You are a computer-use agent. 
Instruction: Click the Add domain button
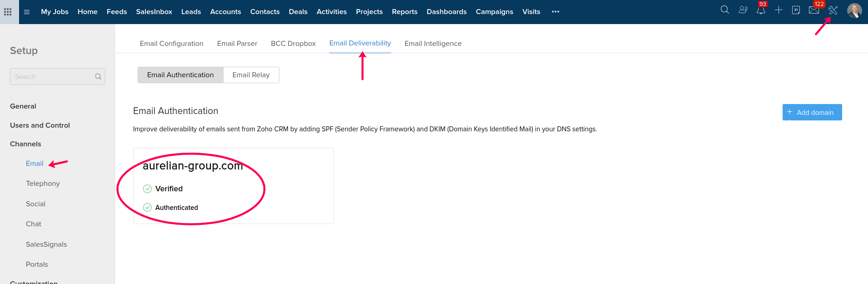[812, 112]
